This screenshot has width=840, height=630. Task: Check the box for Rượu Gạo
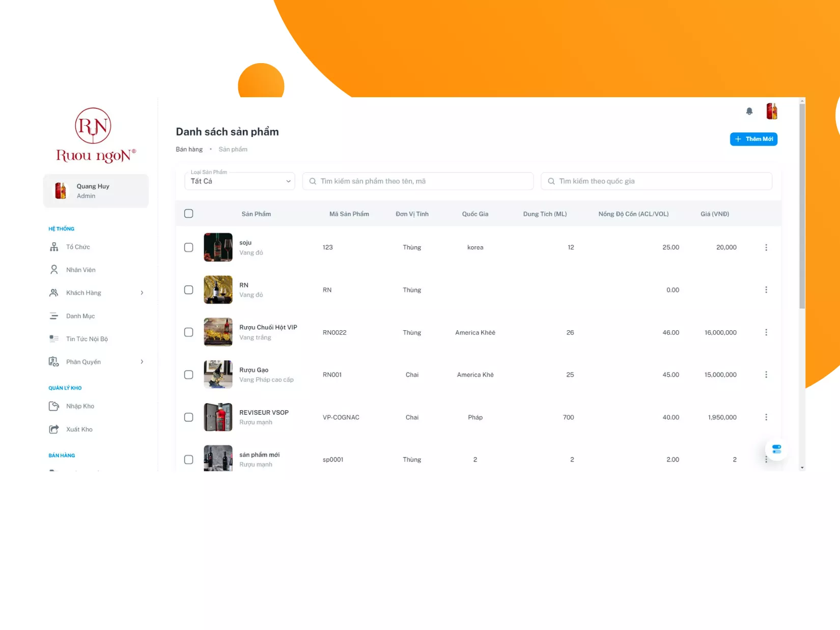coord(188,375)
